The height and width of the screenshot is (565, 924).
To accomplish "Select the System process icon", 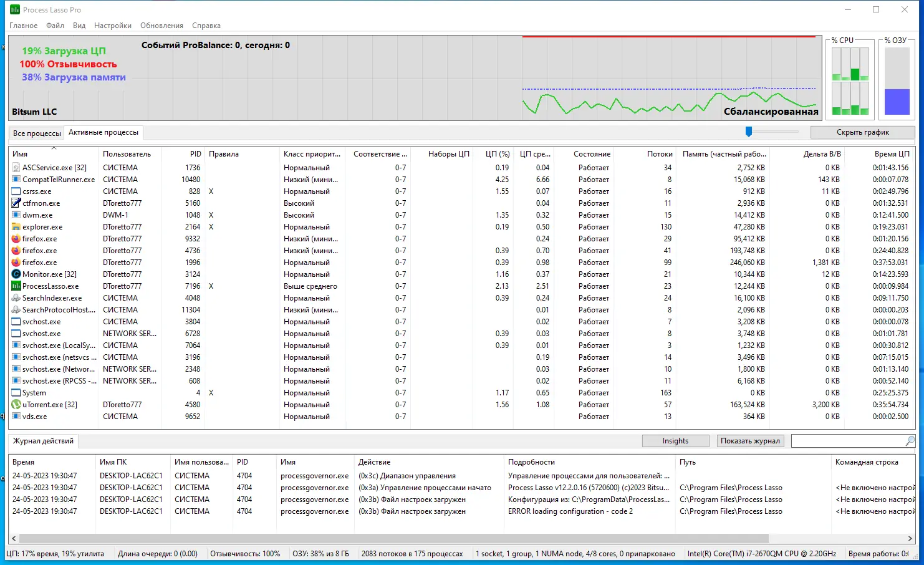I will coord(16,393).
